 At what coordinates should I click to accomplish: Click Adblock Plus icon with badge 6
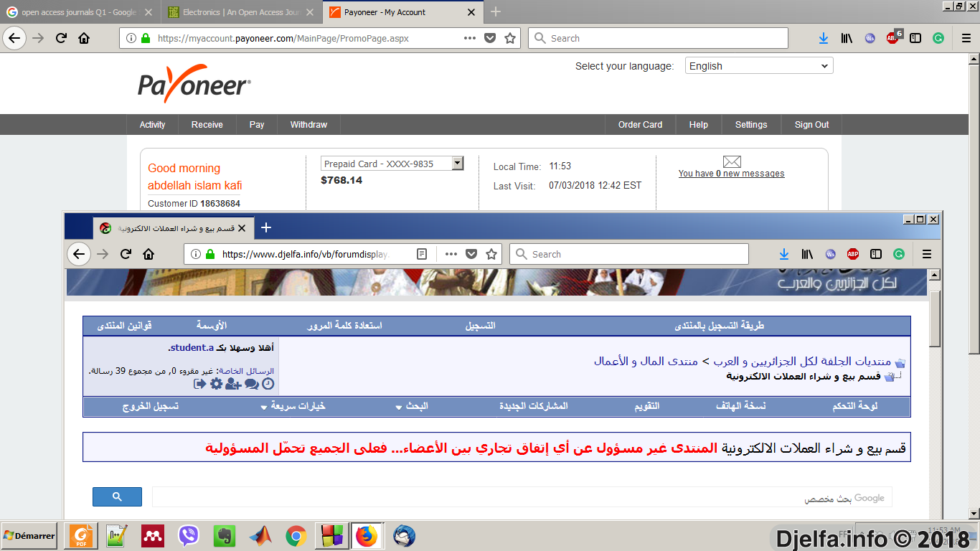click(893, 37)
